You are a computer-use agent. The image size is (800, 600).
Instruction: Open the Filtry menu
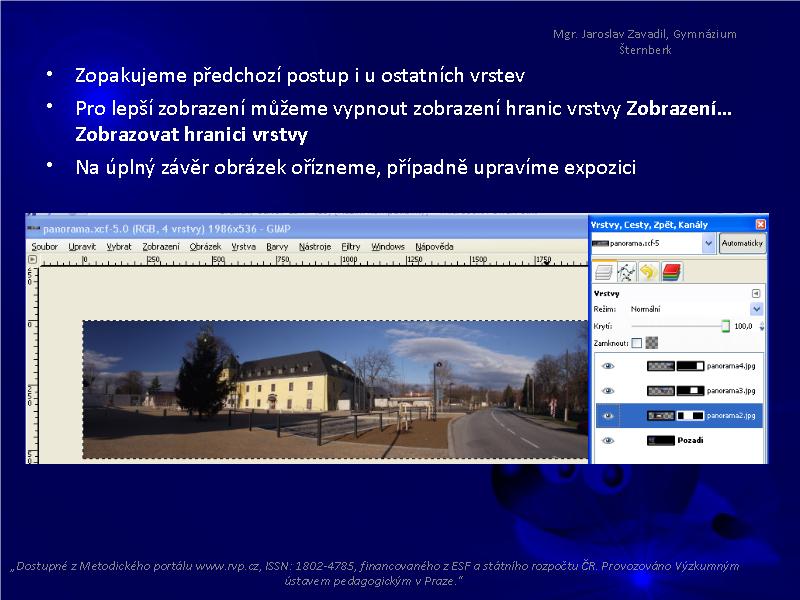pyautogui.click(x=351, y=246)
